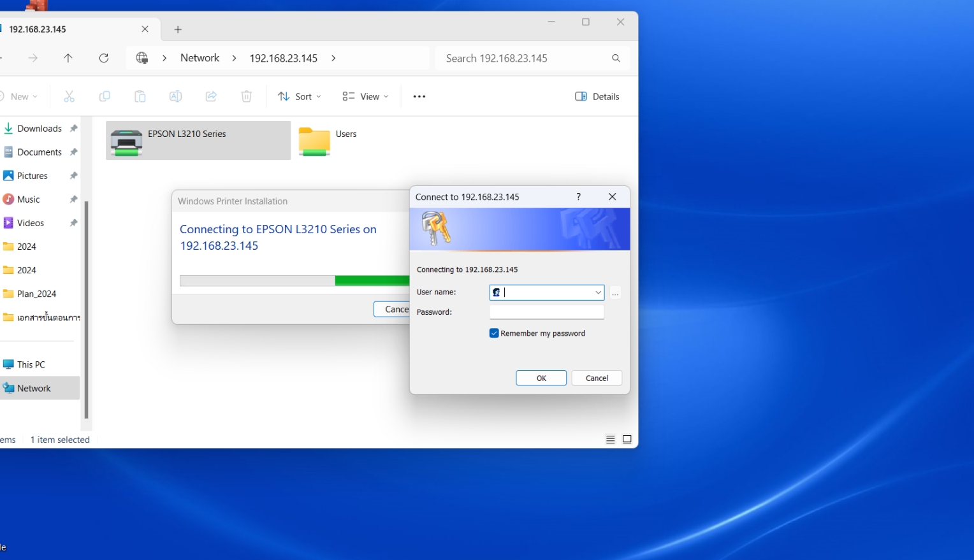Click Cancel in the Connect dialog
The width and height of the screenshot is (974, 560).
[x=597, y=378]
